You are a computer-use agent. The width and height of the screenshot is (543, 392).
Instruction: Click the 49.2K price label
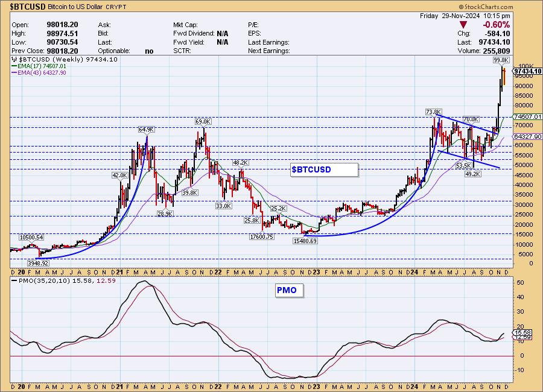point(472,174)
